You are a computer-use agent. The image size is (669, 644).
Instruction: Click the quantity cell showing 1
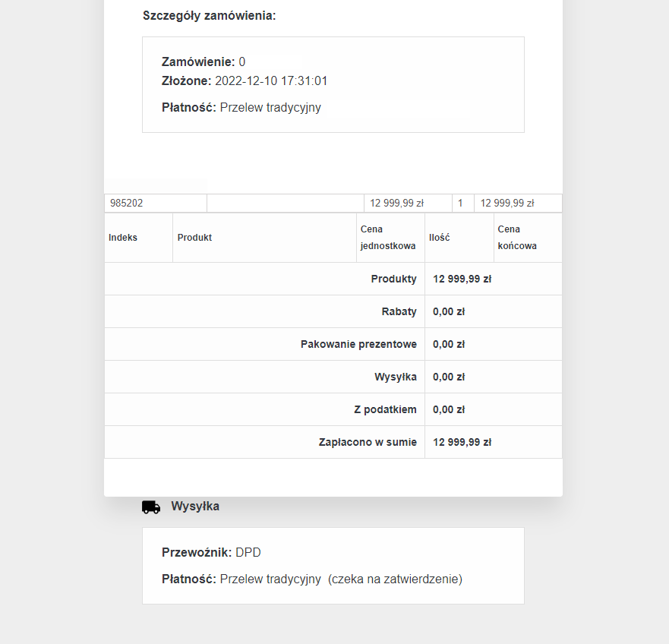click(460, 203)
